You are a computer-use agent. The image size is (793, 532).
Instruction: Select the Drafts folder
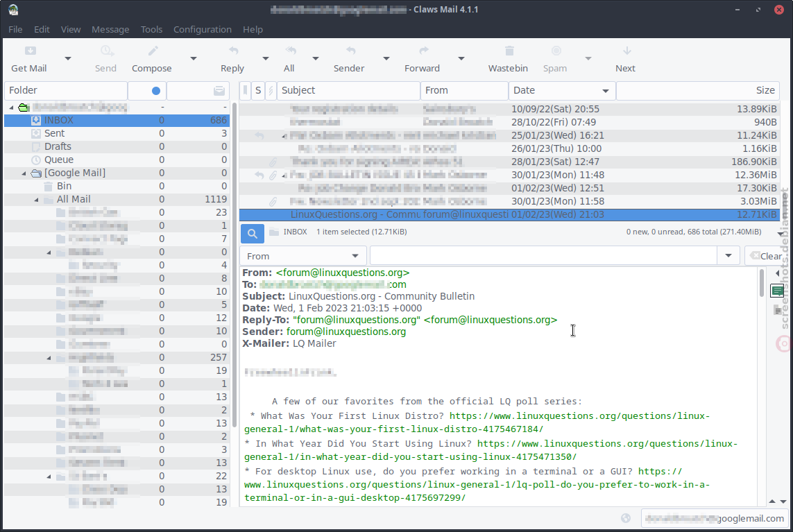pos(117,146)
